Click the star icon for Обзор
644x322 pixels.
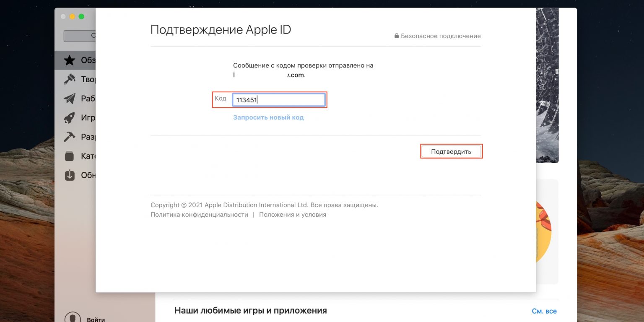pyautogui.click(x=70, y=60)
